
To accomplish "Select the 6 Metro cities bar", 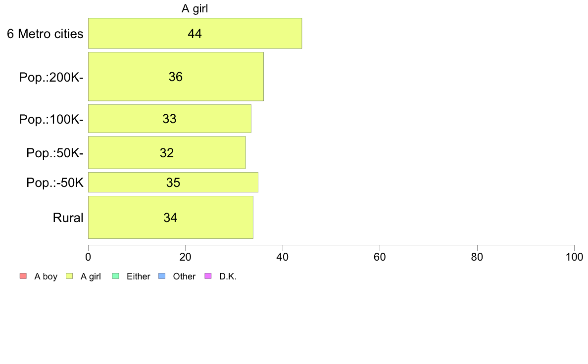I will point(195,33).
